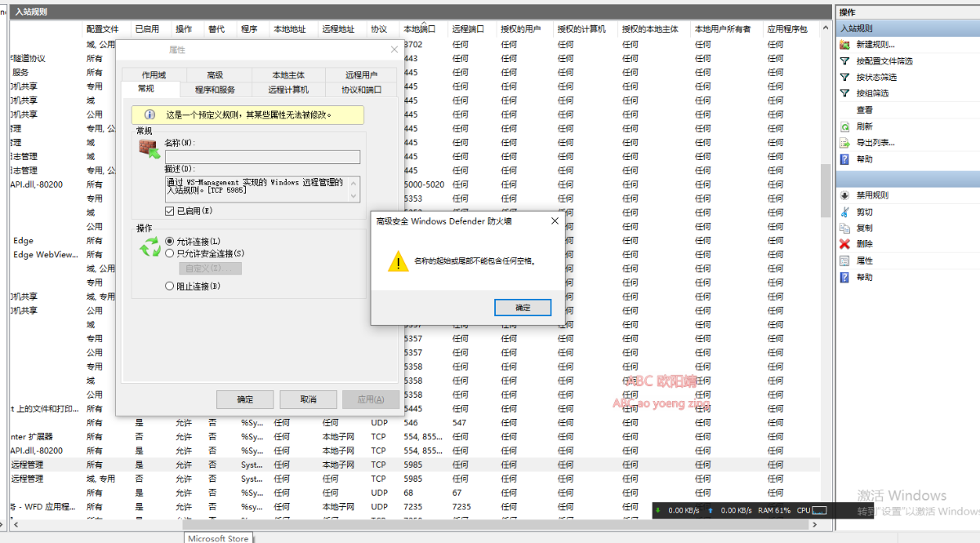This screenshot has width=980, height=543.
Task: Click the 激活 Windows watermark text
Action: coord(902,496)
